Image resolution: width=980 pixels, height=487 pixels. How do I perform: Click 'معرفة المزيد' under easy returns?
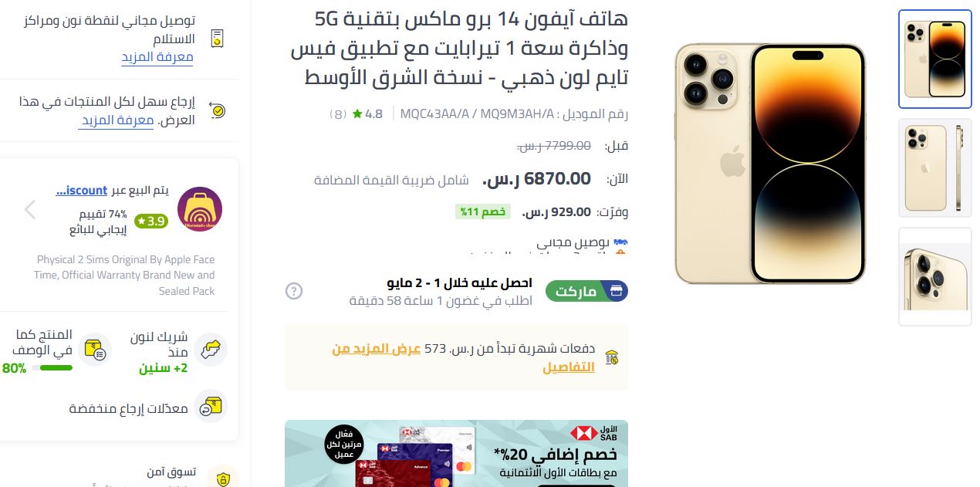tap(117, 120)
